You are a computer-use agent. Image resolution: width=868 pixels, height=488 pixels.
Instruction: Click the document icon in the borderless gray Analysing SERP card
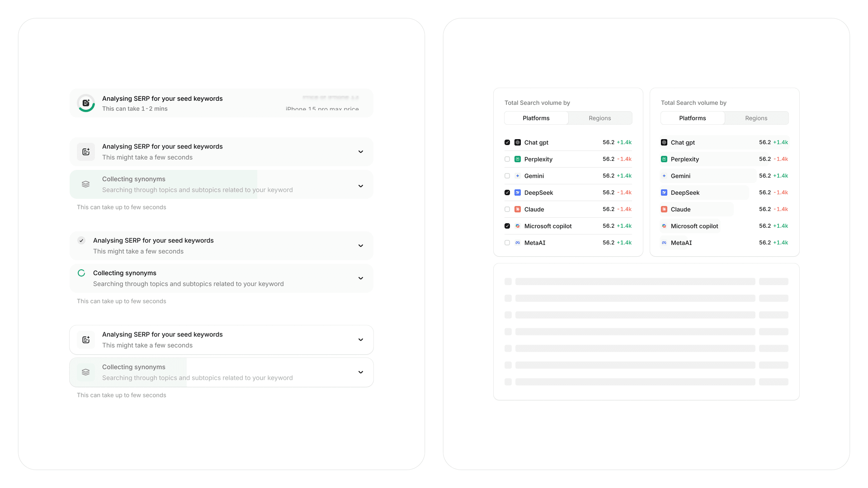[x=86, y=152]
